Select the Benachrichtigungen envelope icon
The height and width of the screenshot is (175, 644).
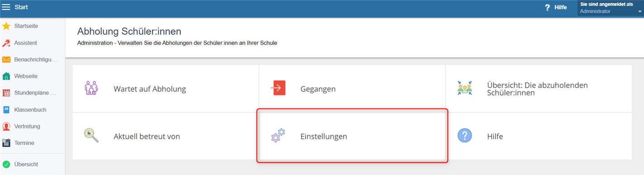pyautogui.click(x=6, y=60)
